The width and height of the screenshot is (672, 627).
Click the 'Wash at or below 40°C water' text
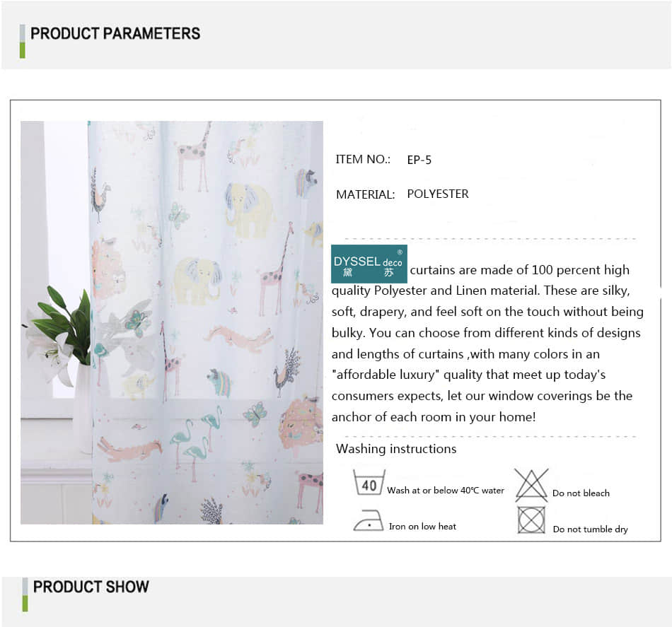pyautogui.click(x=446, y=491)
